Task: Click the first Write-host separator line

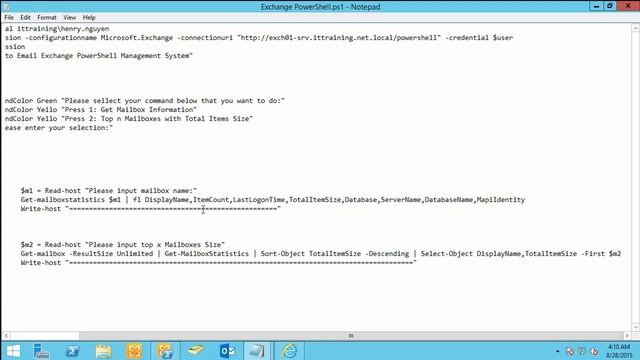Action: pyautogui.click(x=151, y=209)
